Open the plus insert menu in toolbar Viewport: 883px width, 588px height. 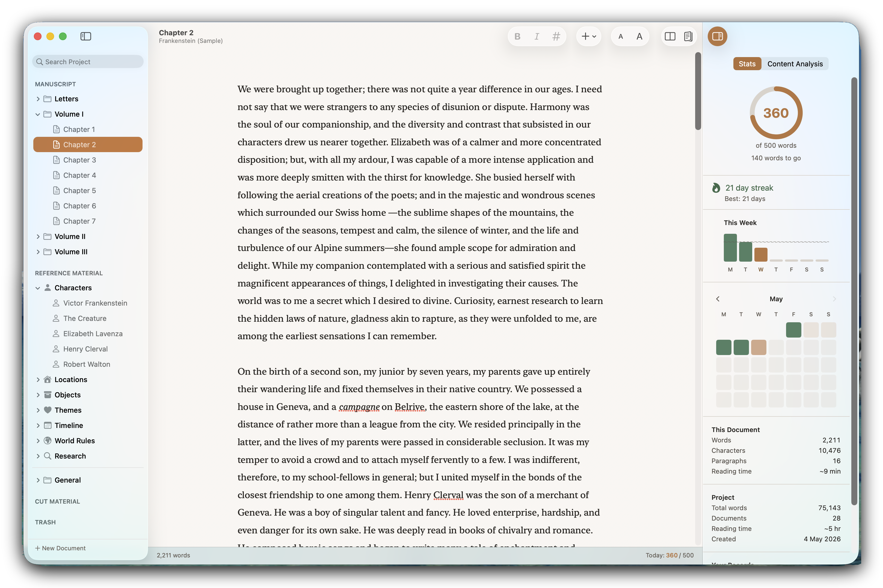click(588, 36)
